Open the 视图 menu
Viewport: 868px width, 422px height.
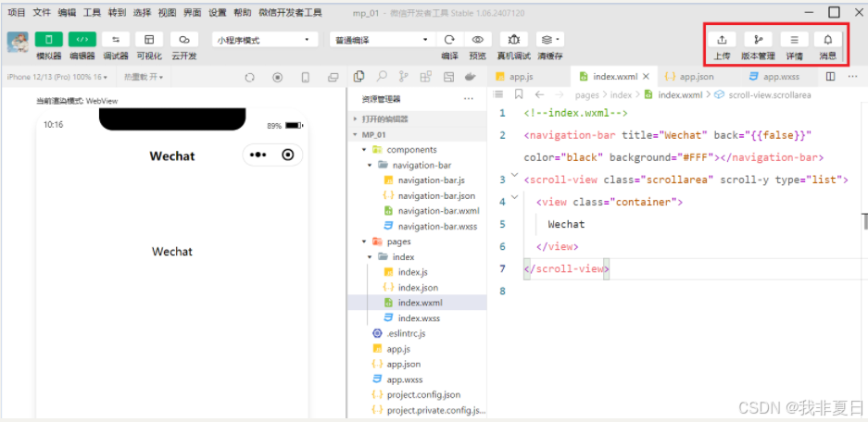(x=167, y=12)
